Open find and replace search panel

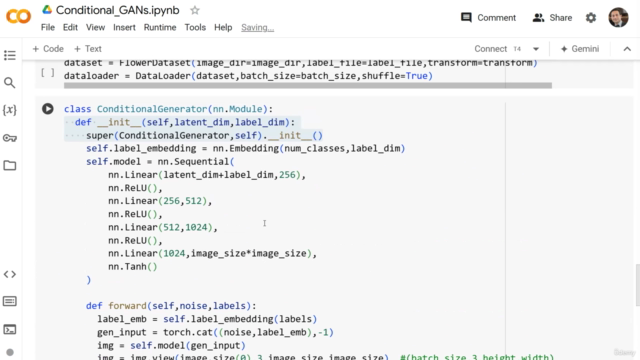coord(10,83)
